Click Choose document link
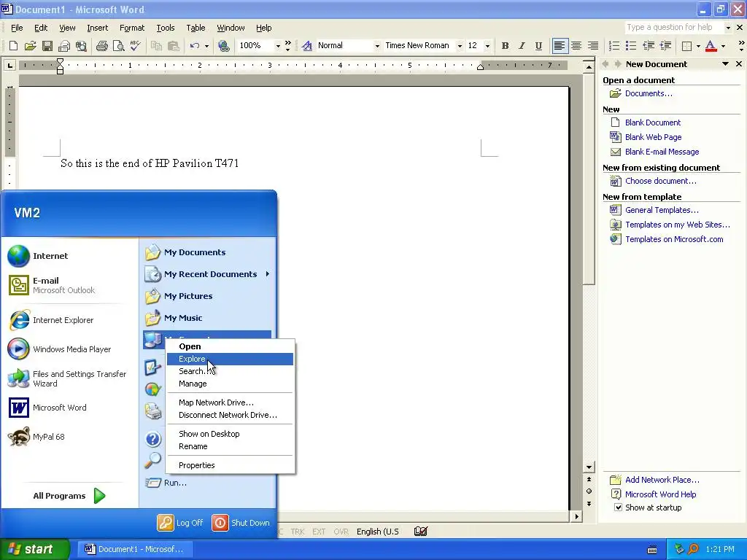747x560 pixels. [661, 181]
